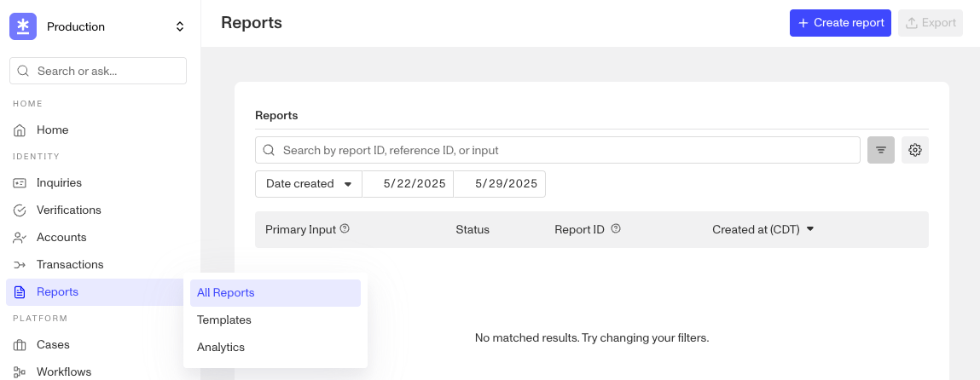Open the filter icon beside the search bar
This screenshot has width=980, height=380.
pyautogui.click(x=880, y=150)
